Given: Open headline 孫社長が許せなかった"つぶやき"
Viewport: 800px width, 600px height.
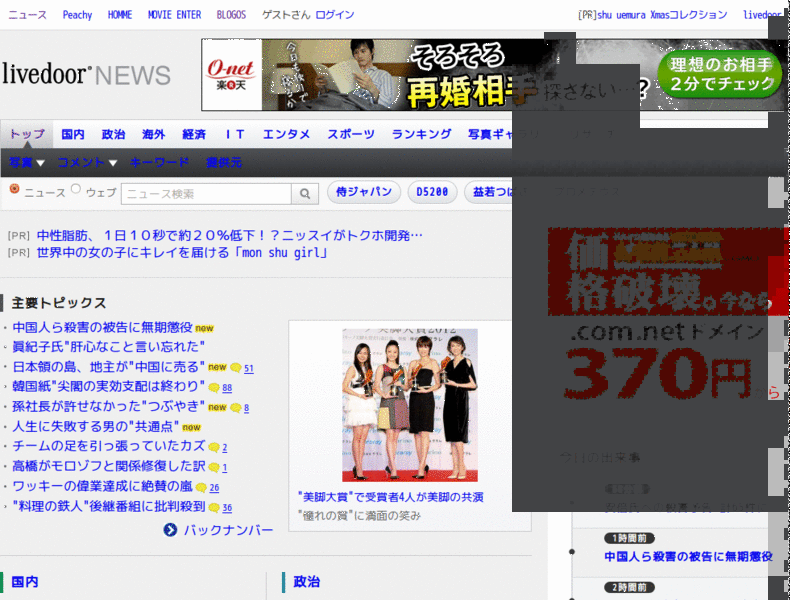Looking at the screenshot, I should click(x=109, y=406).
